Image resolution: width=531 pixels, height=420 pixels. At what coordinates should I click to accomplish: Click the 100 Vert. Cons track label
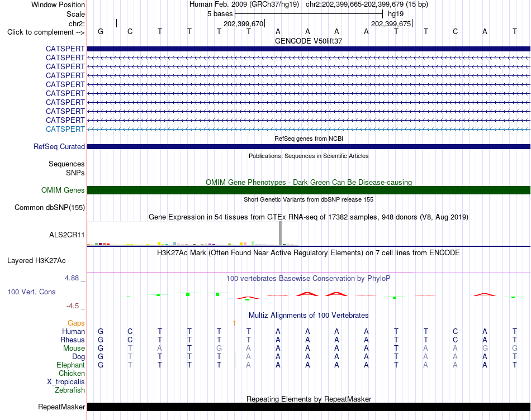[31, 292]
